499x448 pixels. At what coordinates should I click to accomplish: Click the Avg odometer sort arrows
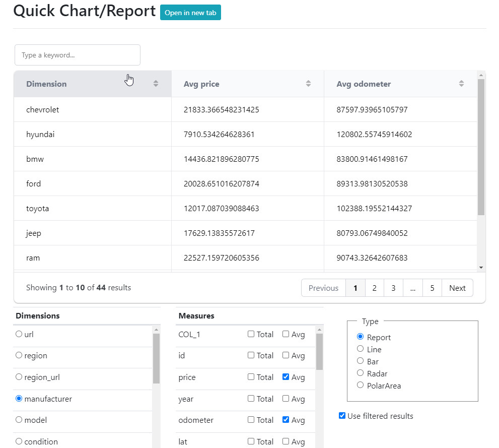tap(461, 84)
